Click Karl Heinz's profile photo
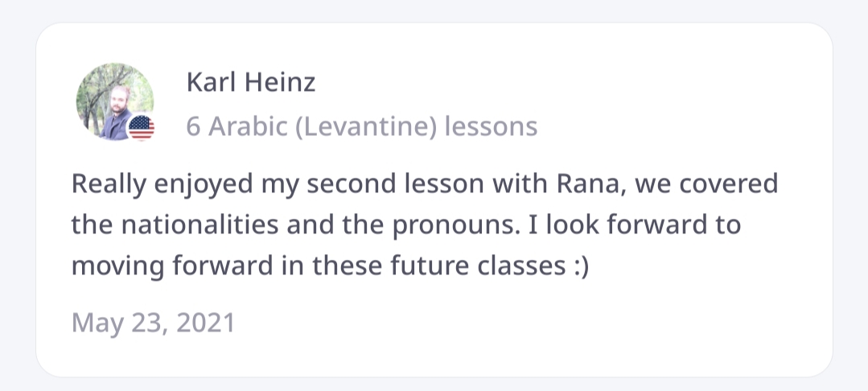Viewport: 868px width, 391px height. 113,101
